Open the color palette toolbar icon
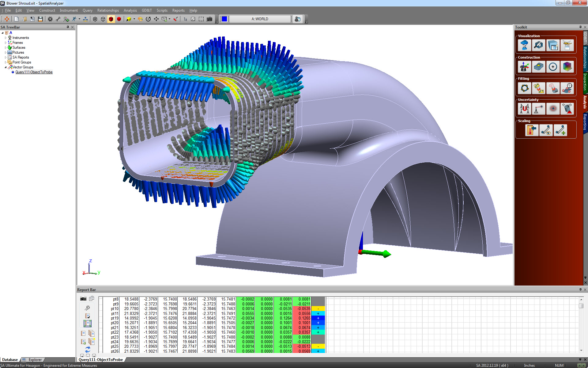Image resolution: width=588 pixels, height=368 pixels. (x=140, y=19)
